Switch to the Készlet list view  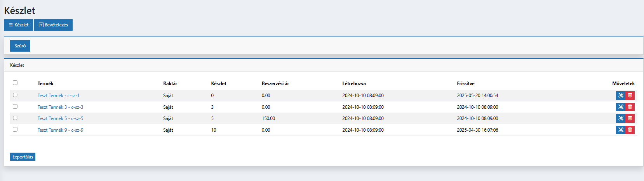[18, 25]
